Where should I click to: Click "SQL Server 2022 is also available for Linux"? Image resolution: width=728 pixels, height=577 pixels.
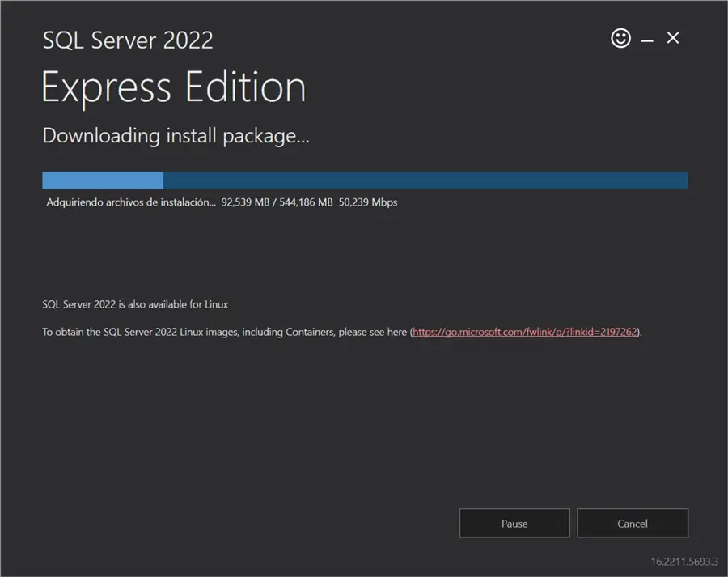(x=135, y=304)
